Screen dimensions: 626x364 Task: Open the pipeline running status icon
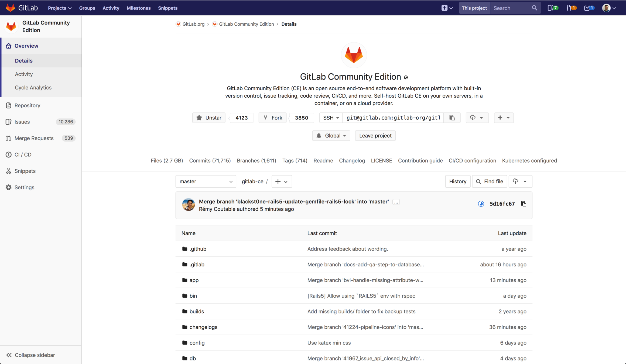click(x=481, y=204)
